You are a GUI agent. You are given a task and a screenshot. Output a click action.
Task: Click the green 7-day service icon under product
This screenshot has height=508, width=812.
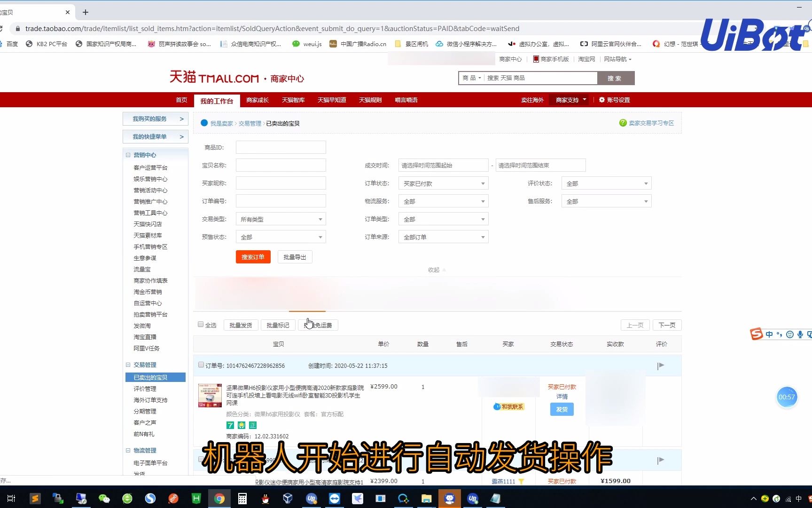click(230, 425)
